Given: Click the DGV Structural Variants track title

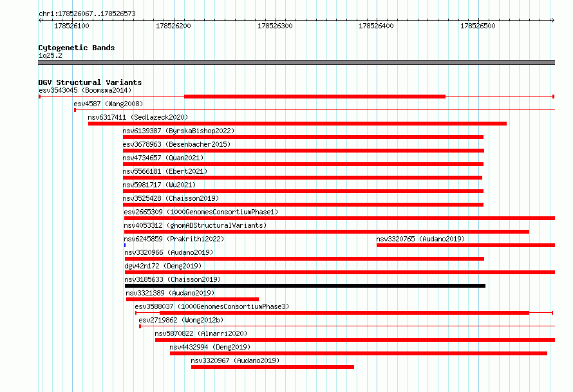Looking at the screenshot, I should (90, 82).
